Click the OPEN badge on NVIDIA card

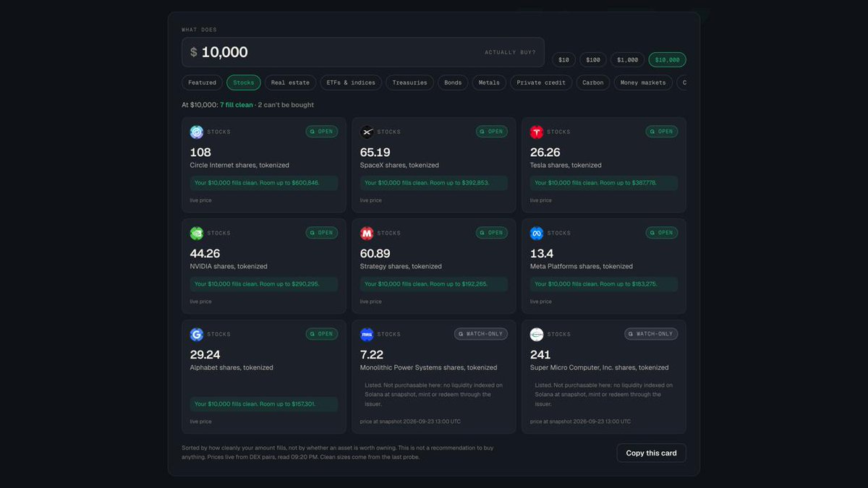point(322,233)
